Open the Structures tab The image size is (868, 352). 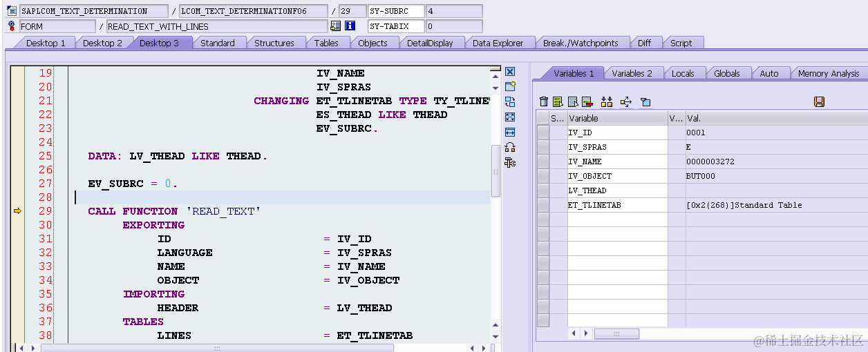(x=274, y=43)
